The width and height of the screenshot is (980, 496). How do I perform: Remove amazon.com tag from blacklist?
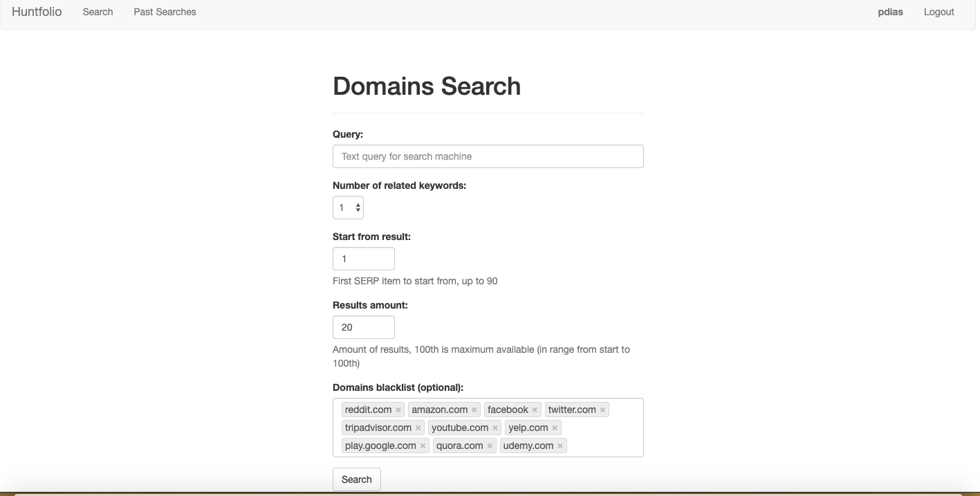474,410
